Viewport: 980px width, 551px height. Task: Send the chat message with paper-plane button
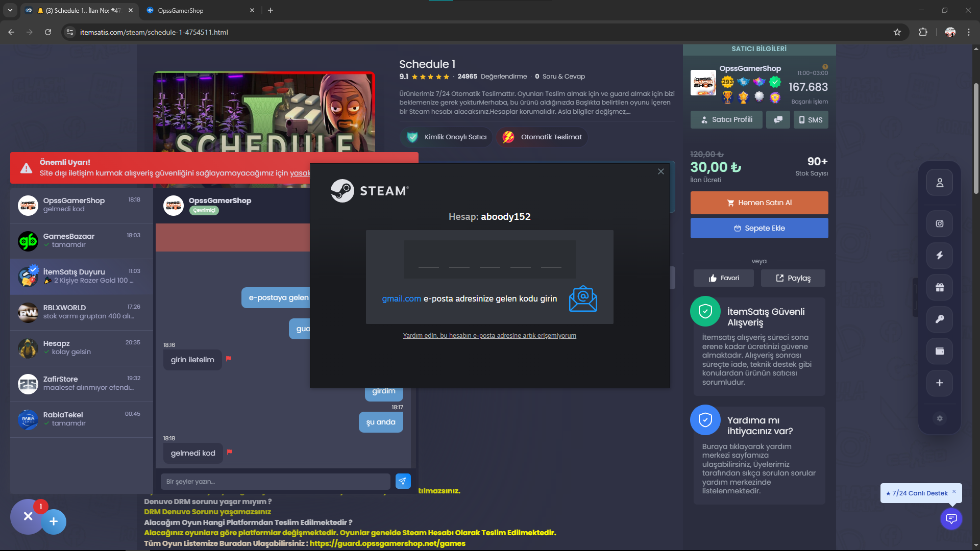pyautogui.click(x=403, y=481)
